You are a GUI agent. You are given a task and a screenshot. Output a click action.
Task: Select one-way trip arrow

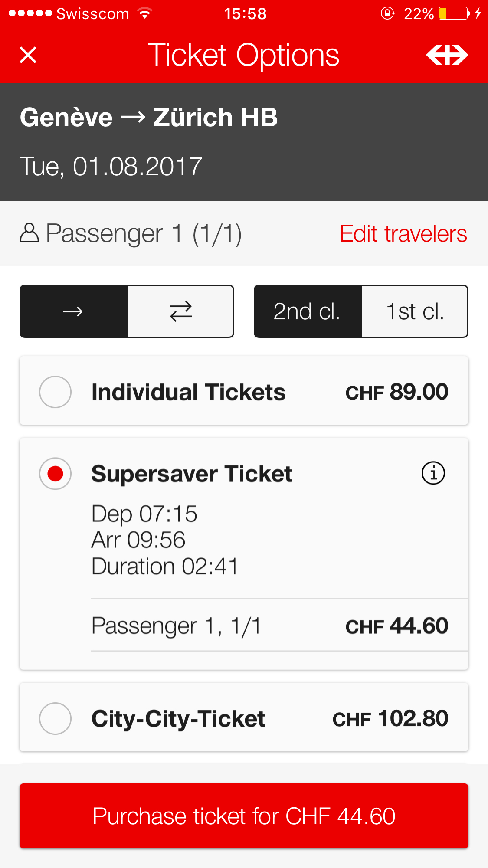(x=73, y=311)
